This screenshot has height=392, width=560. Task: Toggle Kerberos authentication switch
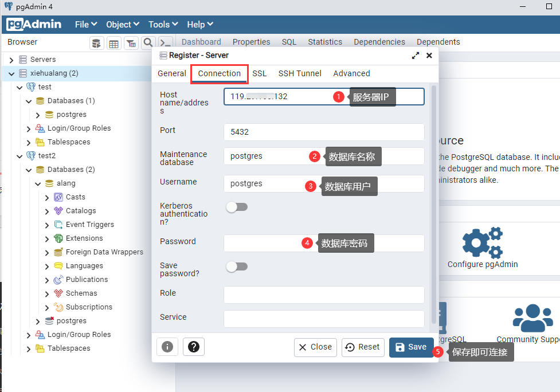237,207
